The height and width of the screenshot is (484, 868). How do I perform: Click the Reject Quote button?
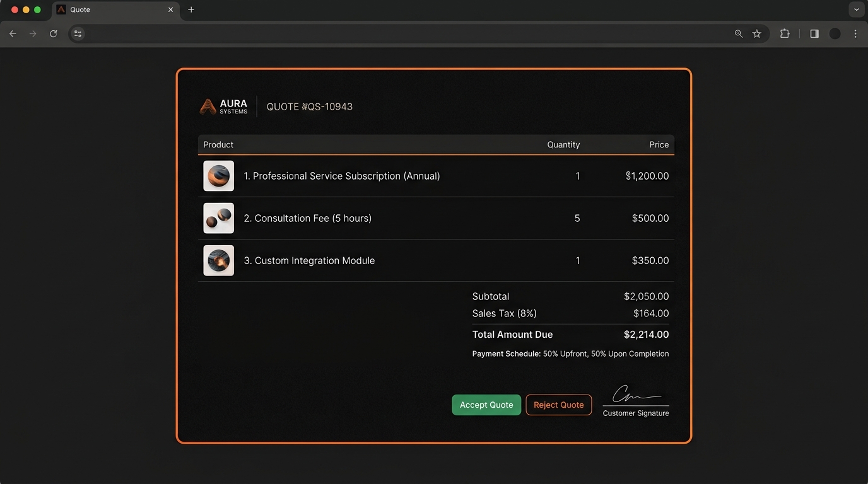click(559, 405)
